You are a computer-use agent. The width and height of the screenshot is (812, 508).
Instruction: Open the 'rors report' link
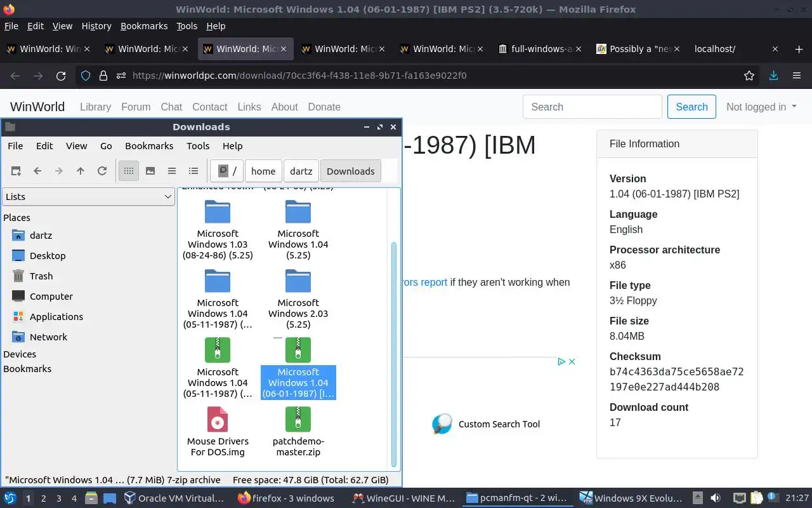pyautogui.click(x=425, y=282)
